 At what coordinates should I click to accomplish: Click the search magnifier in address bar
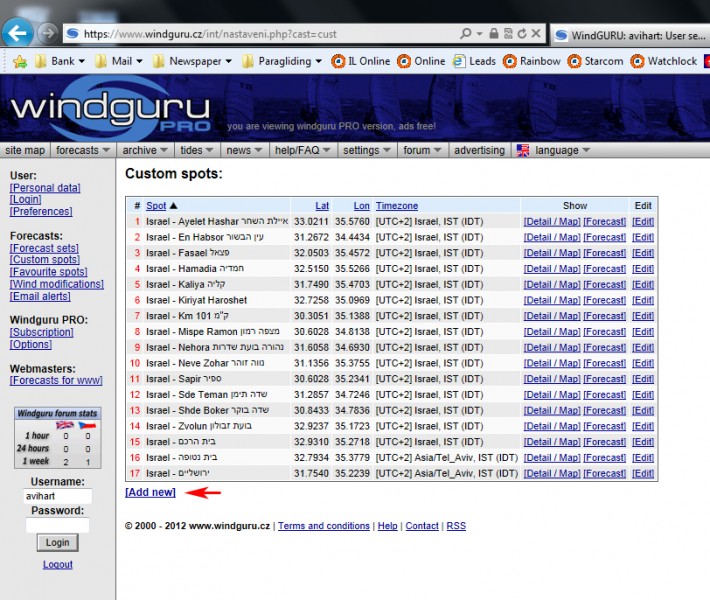coord(465,34)
